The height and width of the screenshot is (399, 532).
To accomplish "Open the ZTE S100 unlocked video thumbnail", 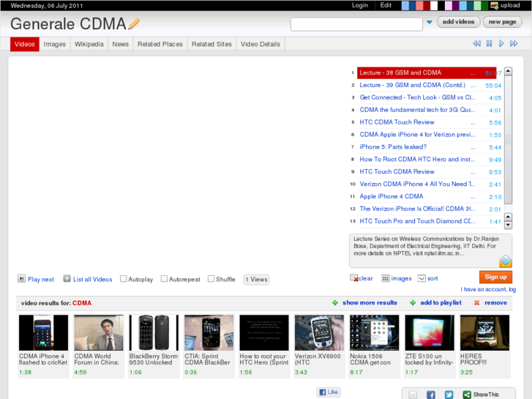I will pyautogui.click(x=430, y=332).
